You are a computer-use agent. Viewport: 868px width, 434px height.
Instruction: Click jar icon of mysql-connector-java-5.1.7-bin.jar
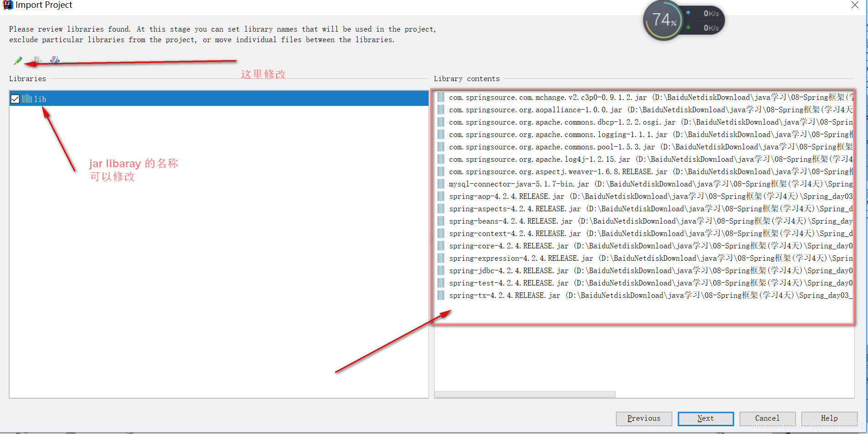tap(441, 184)
